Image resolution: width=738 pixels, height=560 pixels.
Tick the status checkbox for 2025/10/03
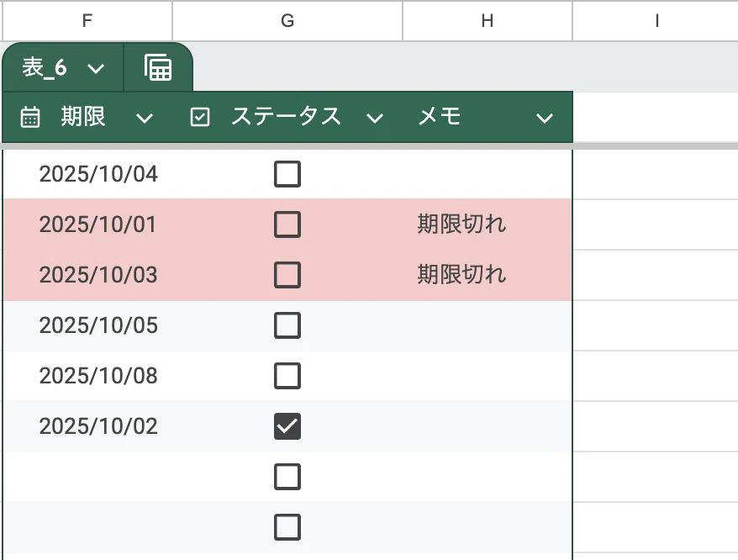tap(287, 275)
